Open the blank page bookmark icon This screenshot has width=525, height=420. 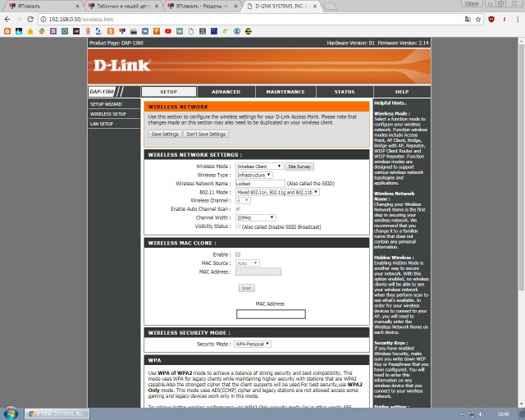191,31
